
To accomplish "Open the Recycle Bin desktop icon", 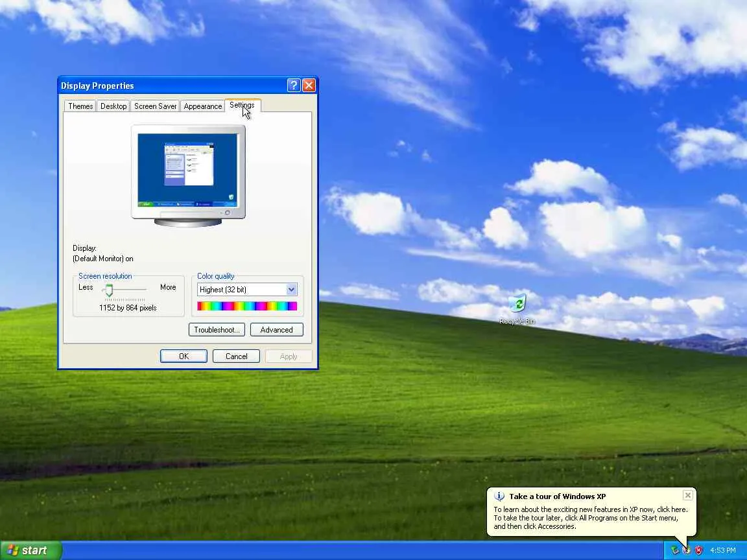I will [x=517, y=309].
